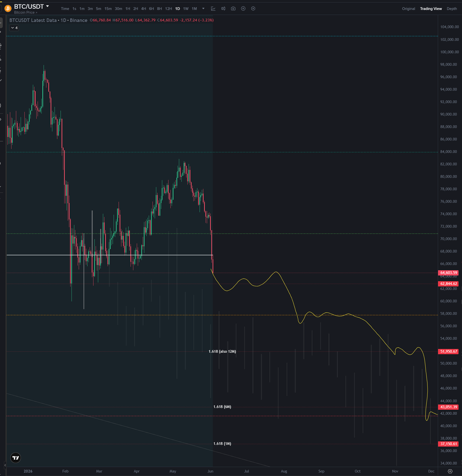
Task: Select the 1s interval
Action: [x=74, y=9]
